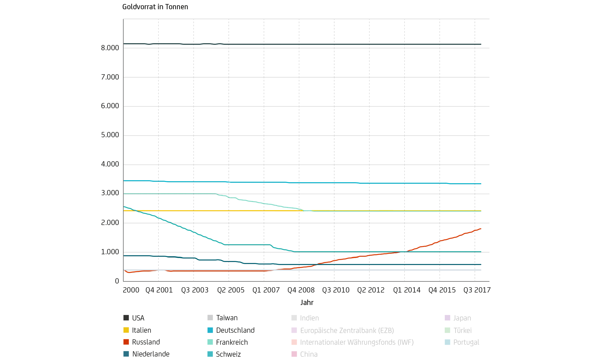Click the Q4 2015 x-axis label
Viewport: 590px width, 364px height.
[442, 290]
